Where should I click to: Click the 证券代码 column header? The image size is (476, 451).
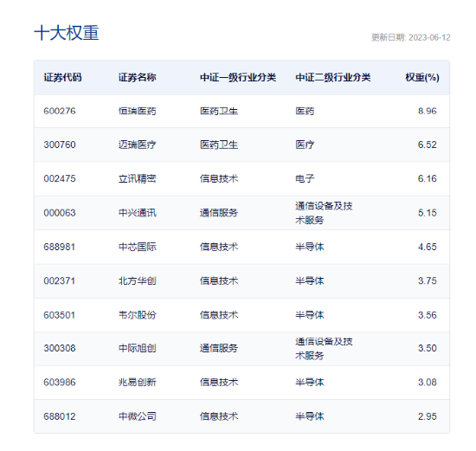coord(62,77)
